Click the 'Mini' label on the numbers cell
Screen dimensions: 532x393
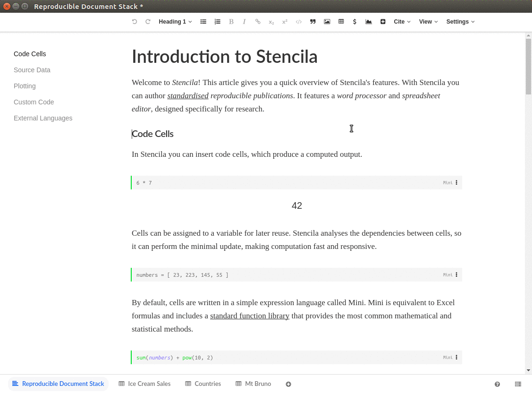tap(448, 274)
